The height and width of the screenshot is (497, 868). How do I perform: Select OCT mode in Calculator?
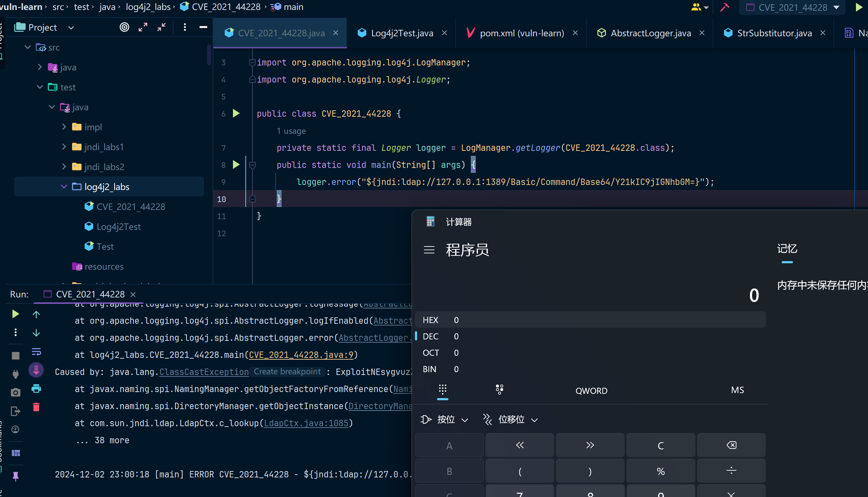coord(590,353)
